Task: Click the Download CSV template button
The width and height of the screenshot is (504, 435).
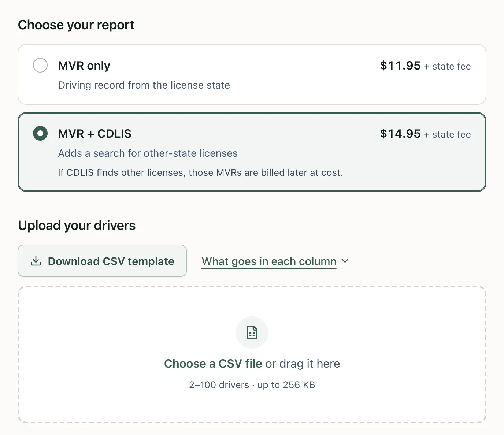Action: click(102, 261)
